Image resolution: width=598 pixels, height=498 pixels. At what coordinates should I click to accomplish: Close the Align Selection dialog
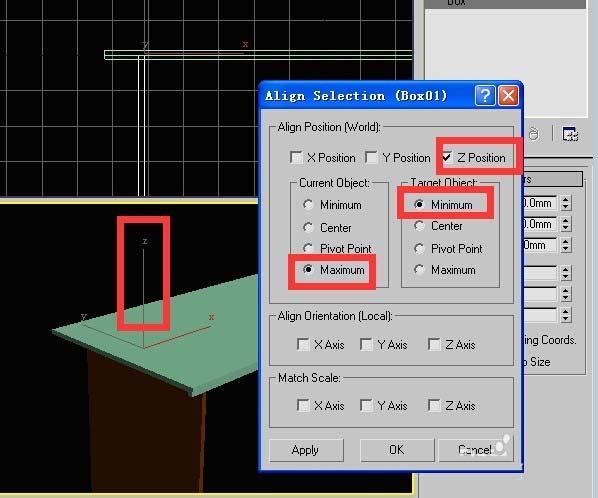508,95
